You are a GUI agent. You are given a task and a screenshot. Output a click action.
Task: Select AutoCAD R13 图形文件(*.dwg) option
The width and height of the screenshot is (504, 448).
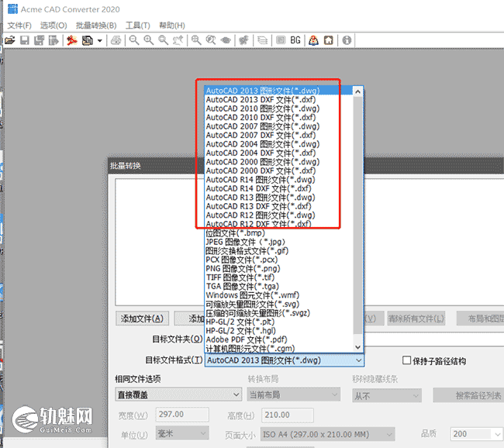click(278, 198)
